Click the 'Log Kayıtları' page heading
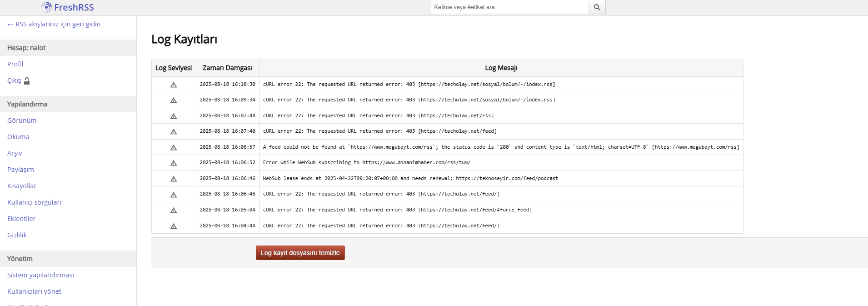Image resolution: width=868 pixels, height=306 pixels. tap(185, 40)
